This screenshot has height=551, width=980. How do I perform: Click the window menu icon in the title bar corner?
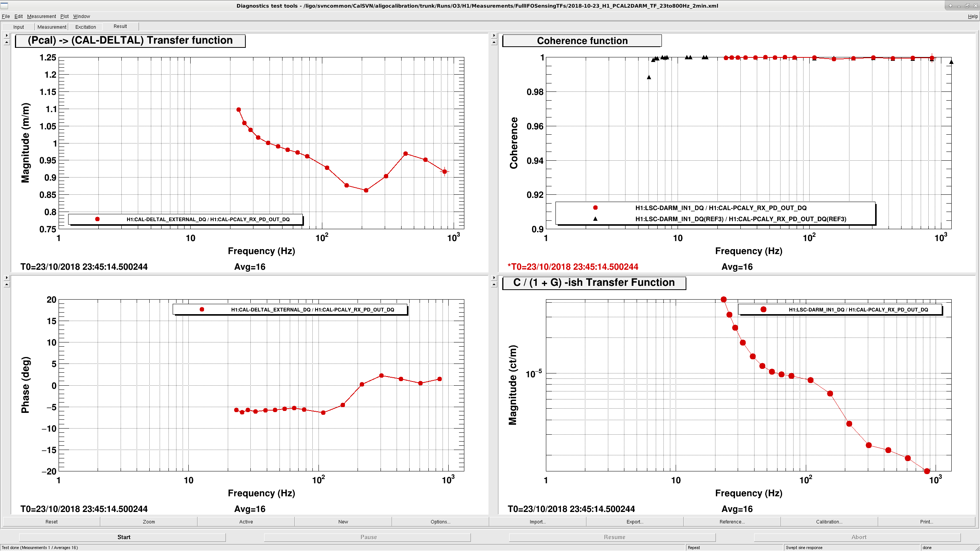coord(5,6)
